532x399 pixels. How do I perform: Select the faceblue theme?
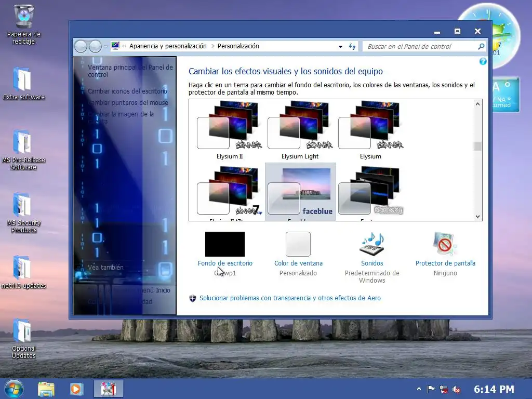point(300,192)
